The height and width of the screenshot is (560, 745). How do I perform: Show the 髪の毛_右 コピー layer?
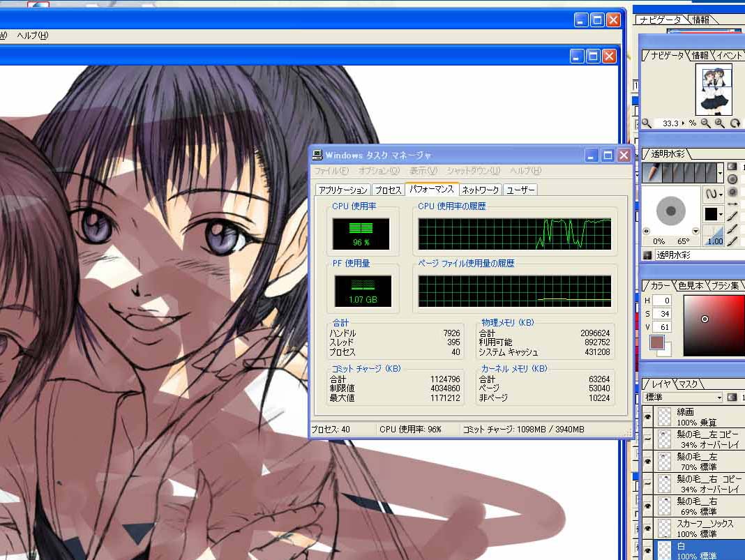[647, 483]
